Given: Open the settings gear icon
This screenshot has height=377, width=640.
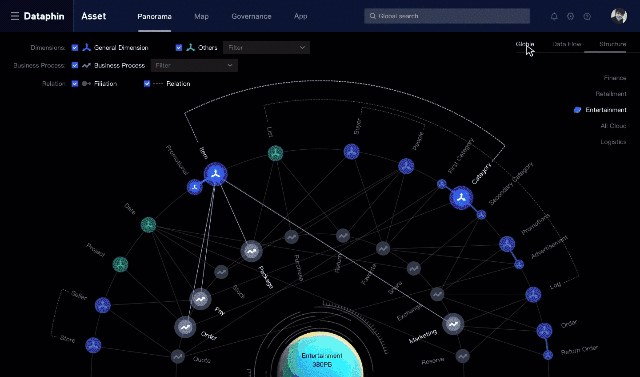Looking at the screenshot, I should (x=571, y=16).
